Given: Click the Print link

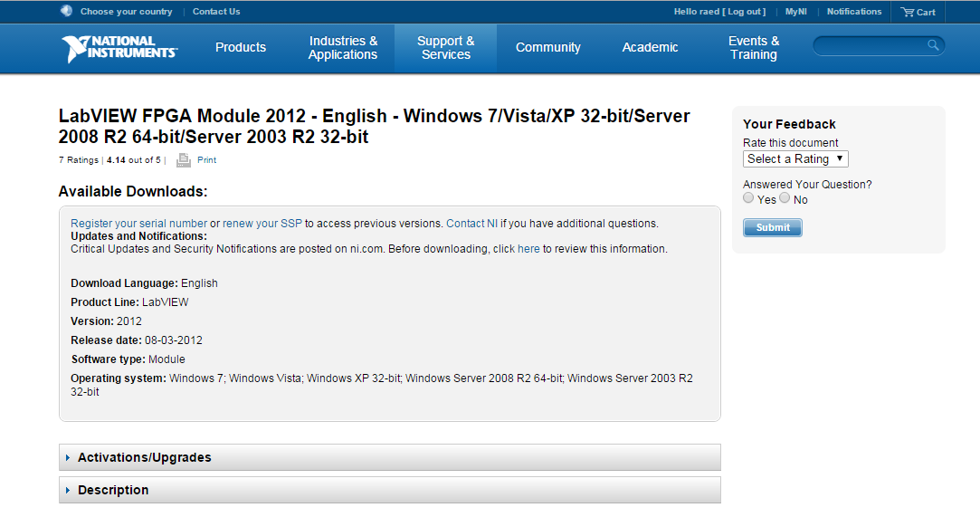Looking at the screenshot, I should (x=207, y=160).
